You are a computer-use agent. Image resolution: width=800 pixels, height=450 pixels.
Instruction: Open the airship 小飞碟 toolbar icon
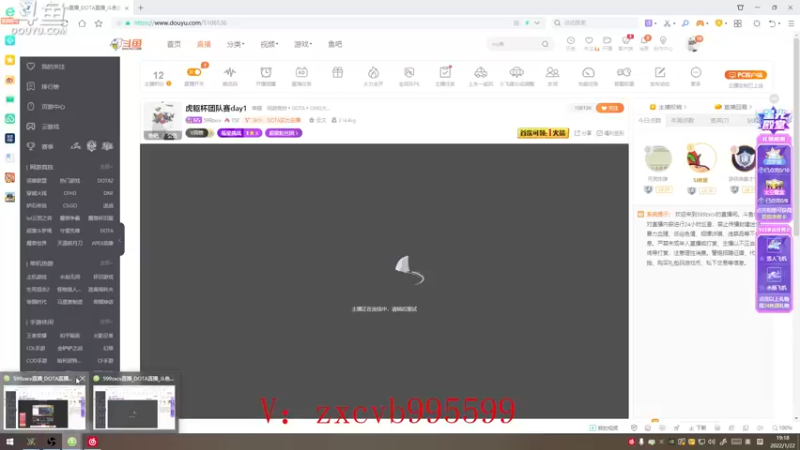click(516, 72)
